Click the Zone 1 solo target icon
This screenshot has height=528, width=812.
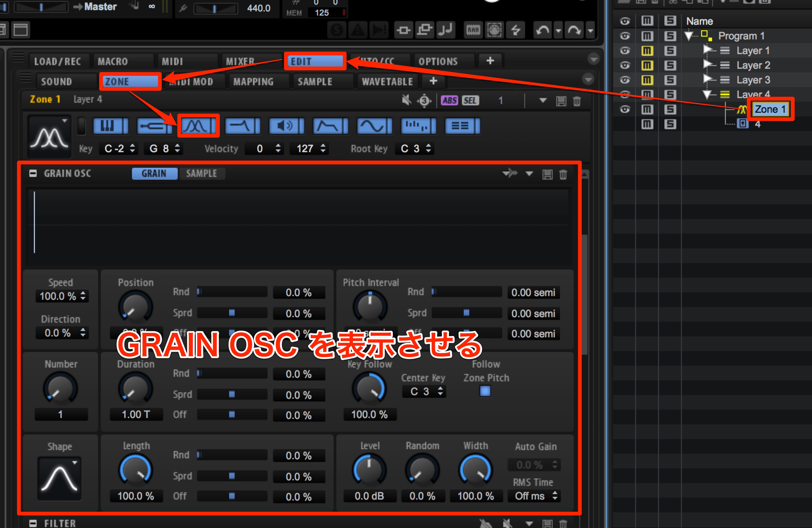click(424, 101)
